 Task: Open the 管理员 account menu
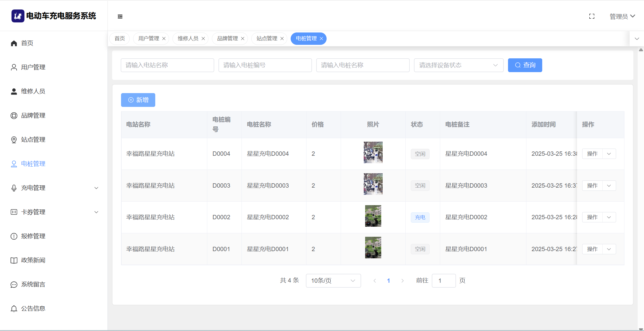click(622, 16)
